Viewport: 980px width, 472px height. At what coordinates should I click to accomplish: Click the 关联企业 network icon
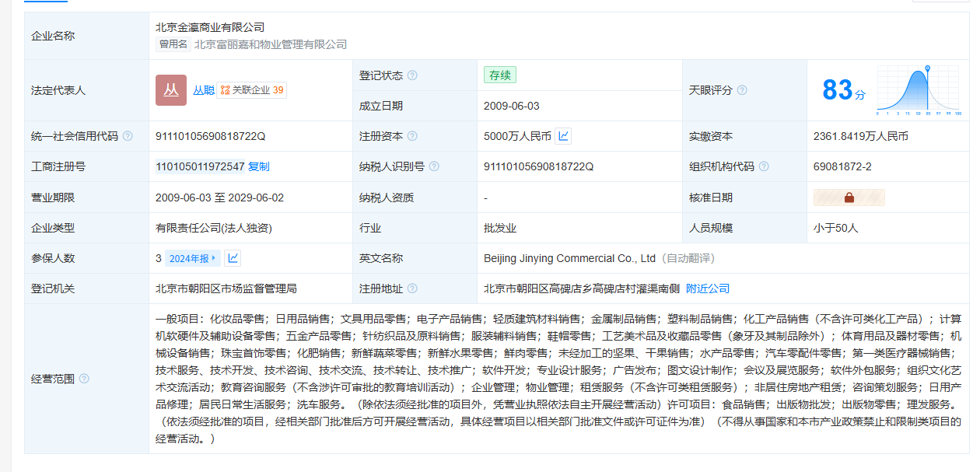pyautogui.click(x=225, y=90)
